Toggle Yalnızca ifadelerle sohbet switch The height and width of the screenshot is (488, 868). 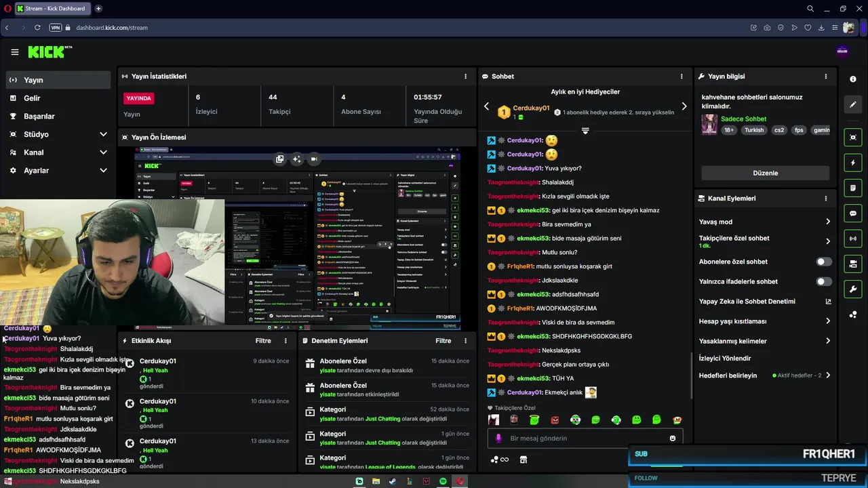click(824, 281)
